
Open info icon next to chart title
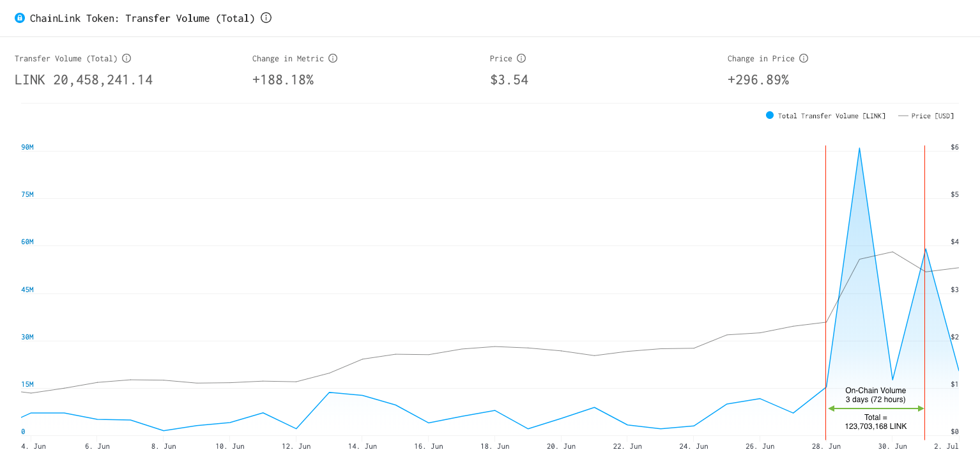266,18
